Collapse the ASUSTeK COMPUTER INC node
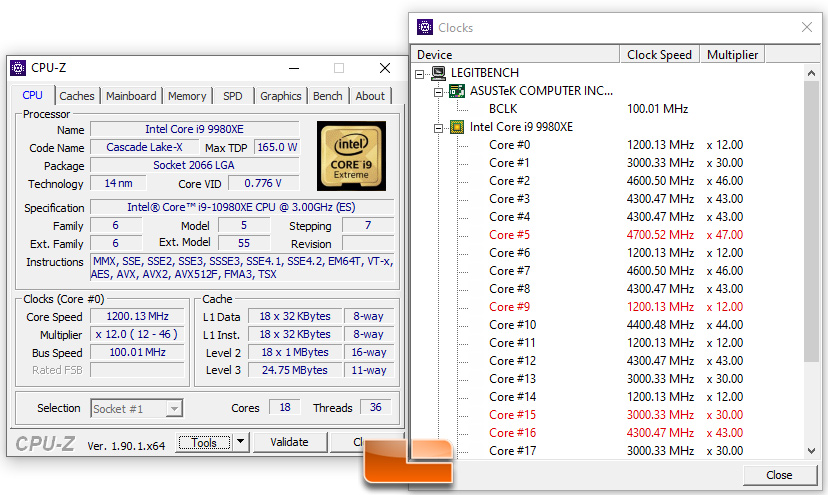The image size is (828, 495). (438, 92)
